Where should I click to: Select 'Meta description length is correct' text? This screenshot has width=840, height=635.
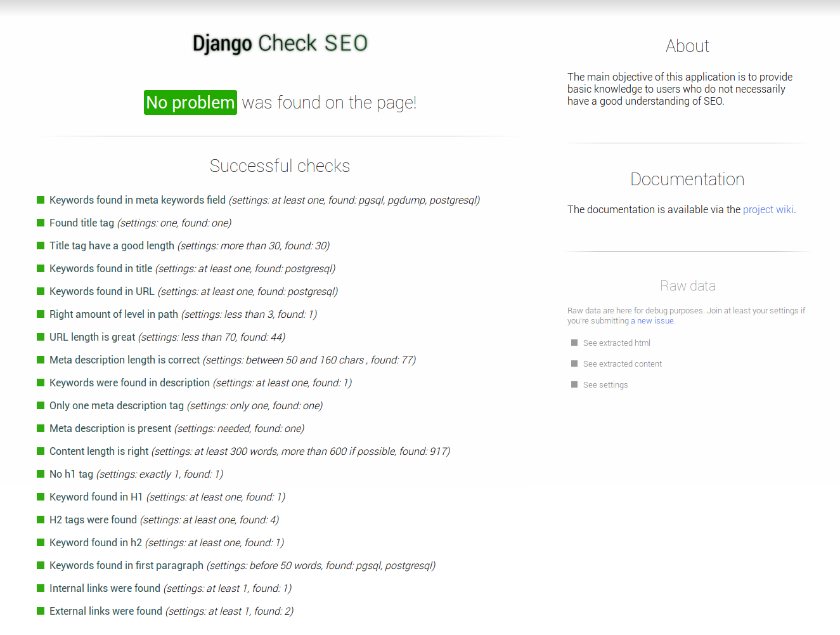tap(125, 360)
